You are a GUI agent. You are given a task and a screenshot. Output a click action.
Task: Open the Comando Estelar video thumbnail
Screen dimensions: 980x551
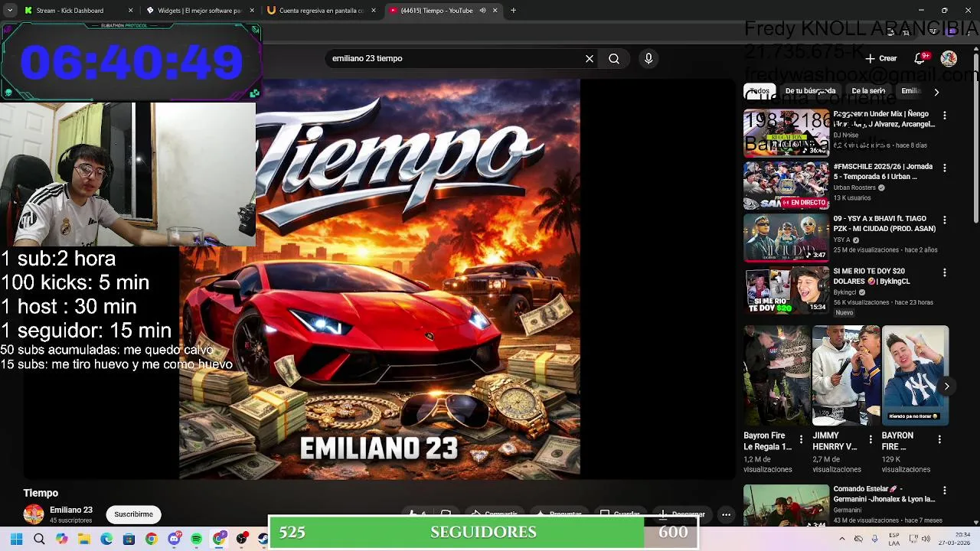click(x=786, y=505)
